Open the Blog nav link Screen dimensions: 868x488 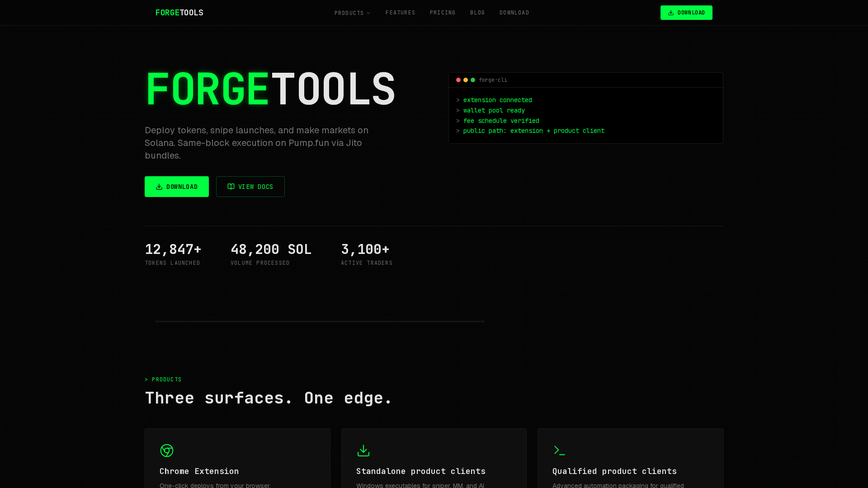(x=477, y=13)
